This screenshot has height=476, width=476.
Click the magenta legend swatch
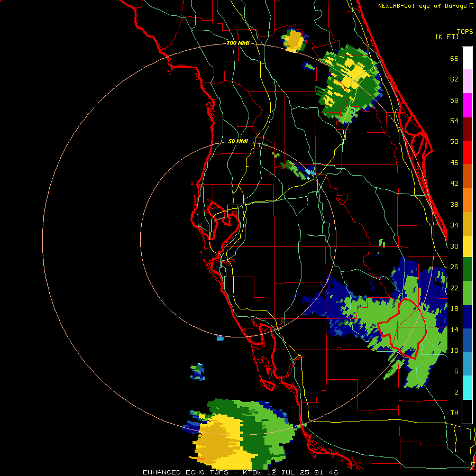click(467, 105)
